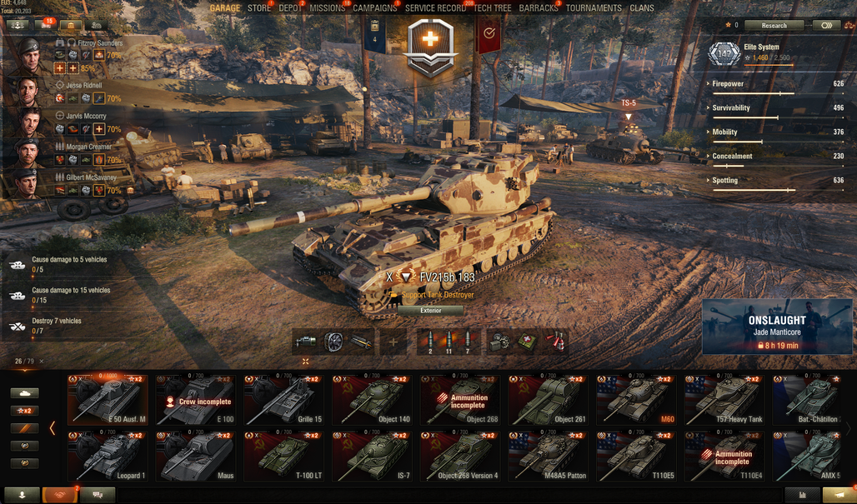Open the contacts handshake icon with badge

(59, 495)
